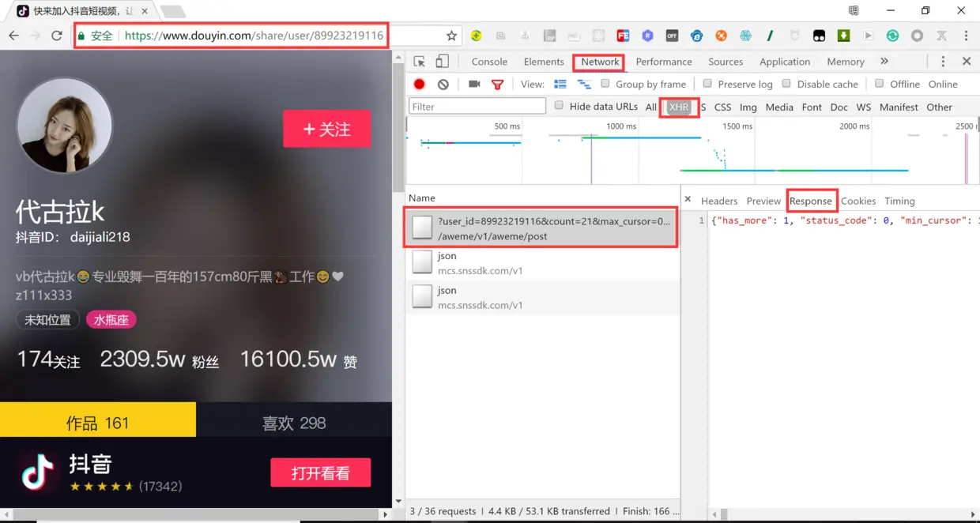Click the user avatar photo
This screenshot has width=980, height=523.
pyautogui.click(x=64, y=125)
